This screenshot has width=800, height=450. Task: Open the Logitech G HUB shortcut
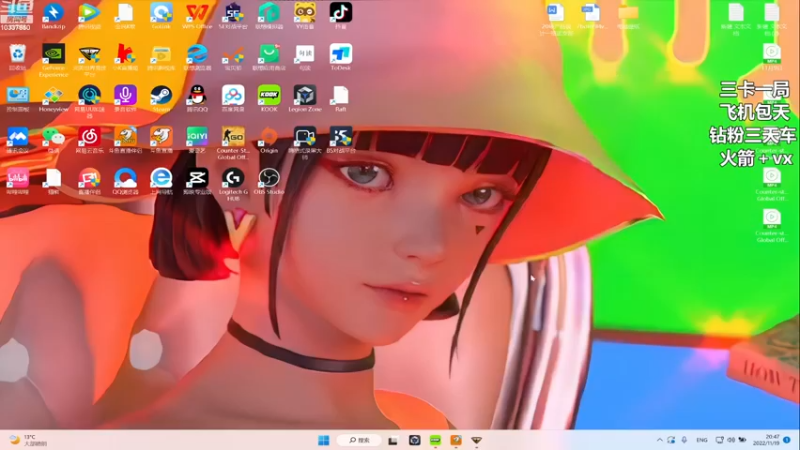[x=233, y=184]
